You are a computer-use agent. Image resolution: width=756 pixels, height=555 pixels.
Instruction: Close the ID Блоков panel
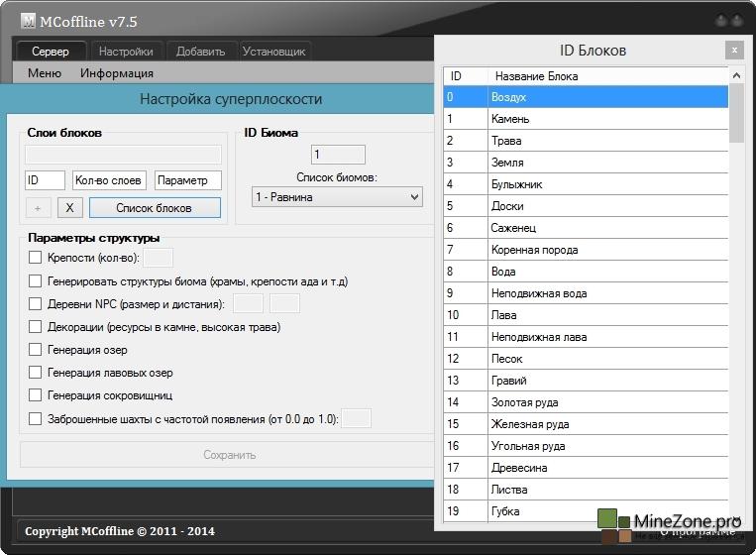[x=733, y=50]
